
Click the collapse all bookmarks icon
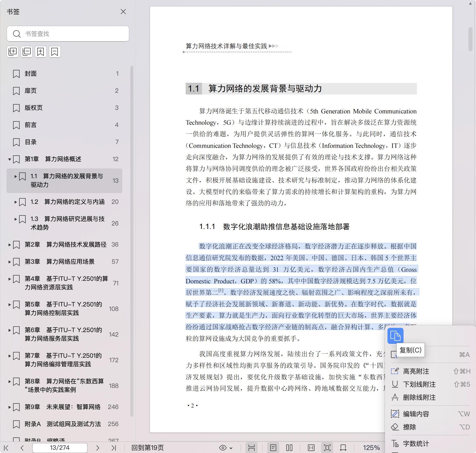click(27, 52)
